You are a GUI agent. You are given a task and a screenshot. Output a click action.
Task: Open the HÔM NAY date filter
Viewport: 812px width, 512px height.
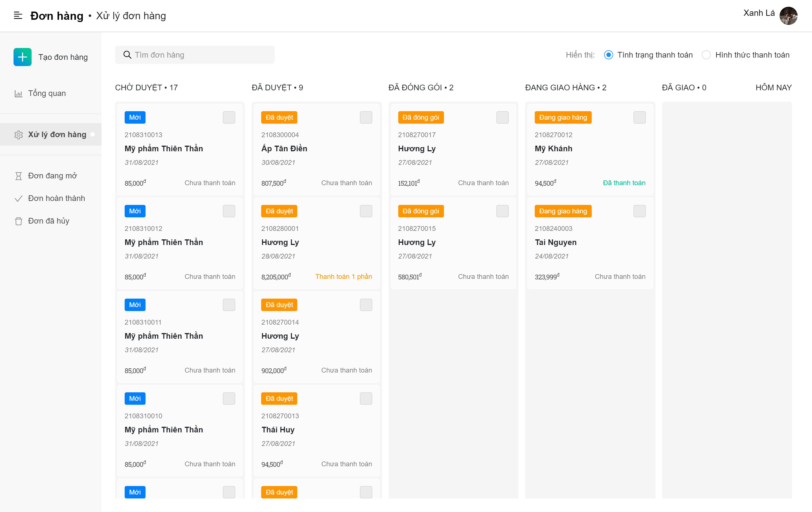tap(773, 87)
